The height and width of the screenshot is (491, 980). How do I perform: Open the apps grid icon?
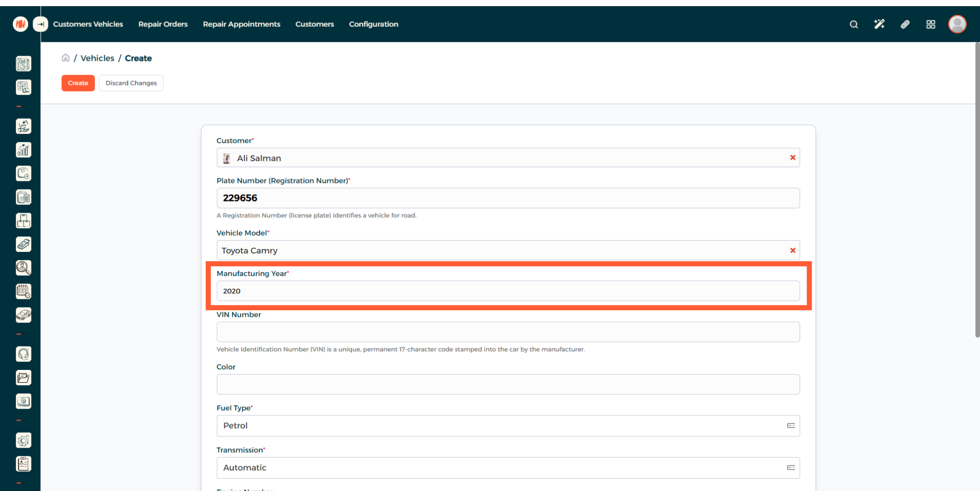(x=930, y=25)
